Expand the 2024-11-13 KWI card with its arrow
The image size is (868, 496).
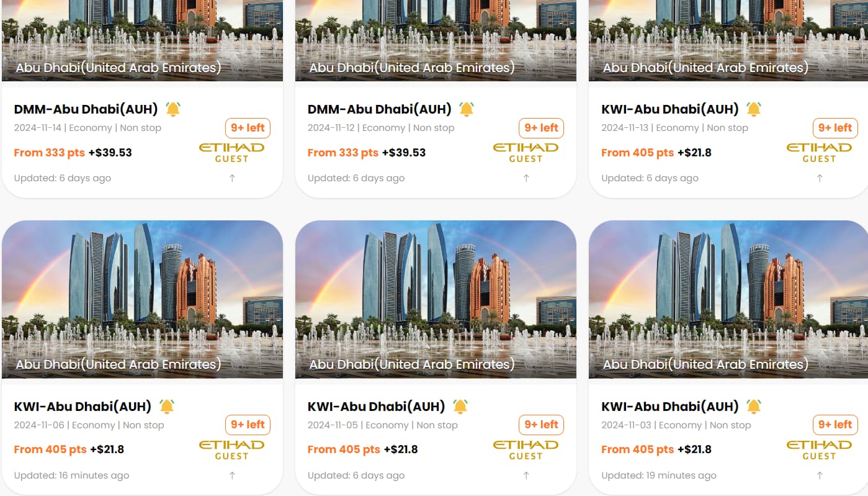point(820,178)
